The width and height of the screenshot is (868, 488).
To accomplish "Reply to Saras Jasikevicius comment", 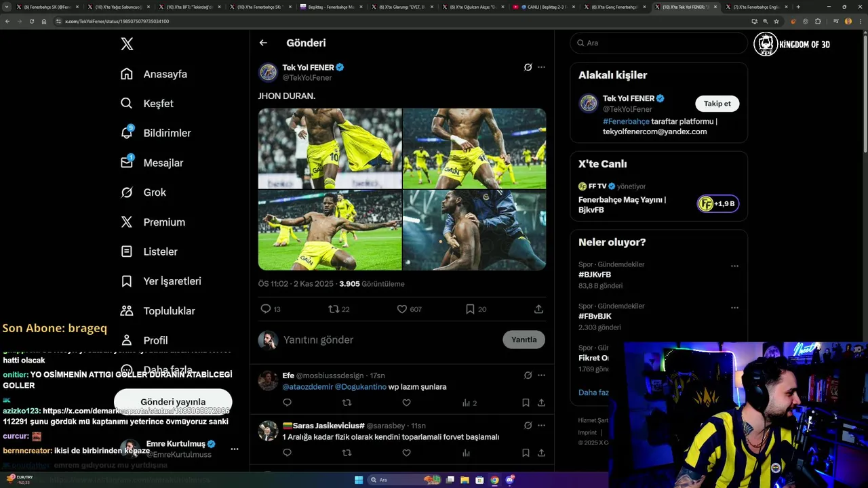I will [x=287, y=453].
